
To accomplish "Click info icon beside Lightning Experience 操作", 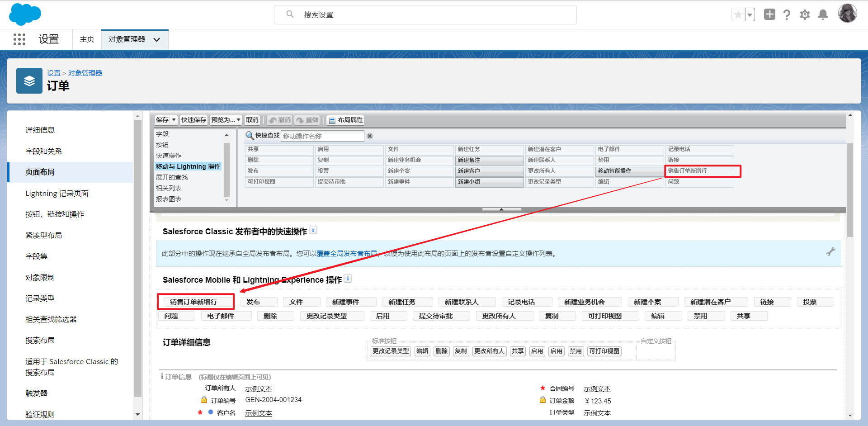I will (348, 279).
